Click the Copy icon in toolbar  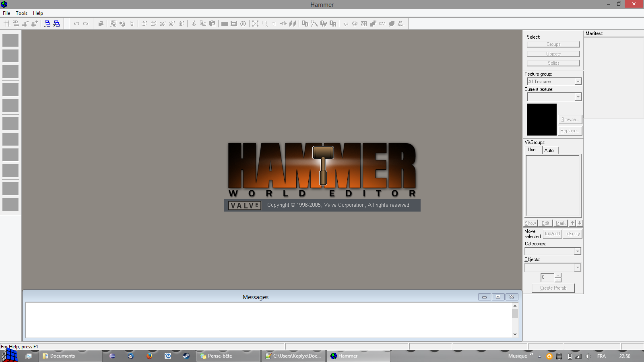click(203, 24)
